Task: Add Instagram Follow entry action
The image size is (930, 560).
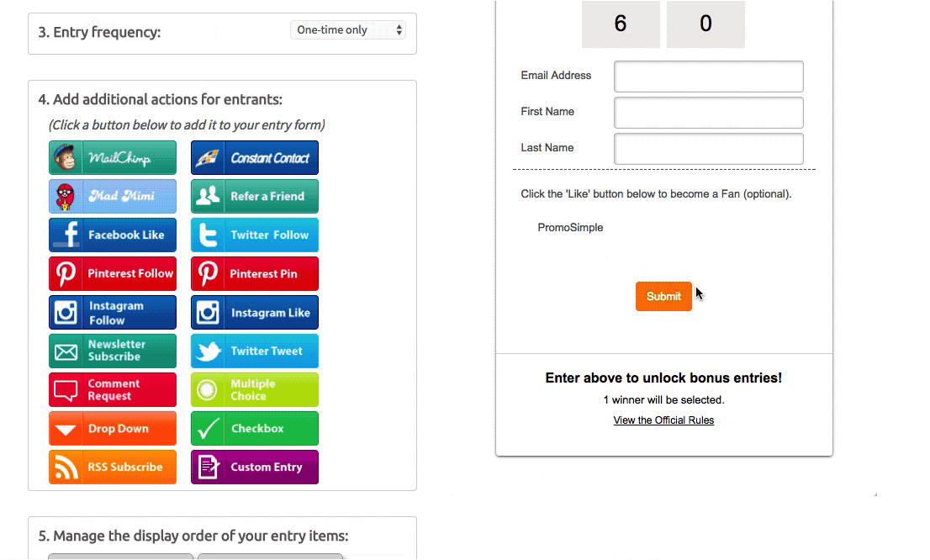Action: (x=113, y=313)
